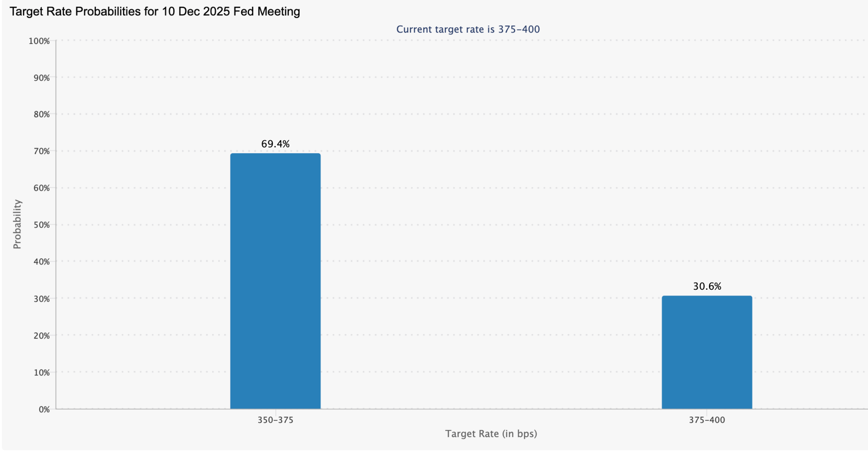Click the 0% y-axis tick label

[44, 410]
